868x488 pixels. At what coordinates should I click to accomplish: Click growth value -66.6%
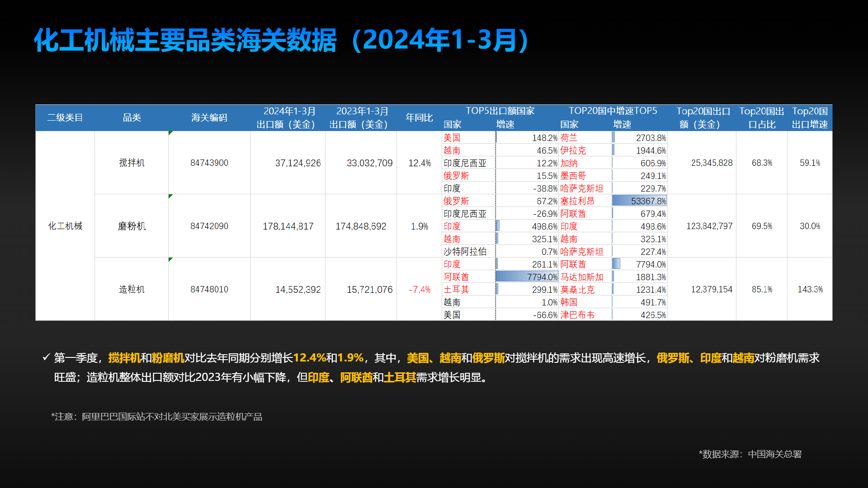tap(545, 315)
